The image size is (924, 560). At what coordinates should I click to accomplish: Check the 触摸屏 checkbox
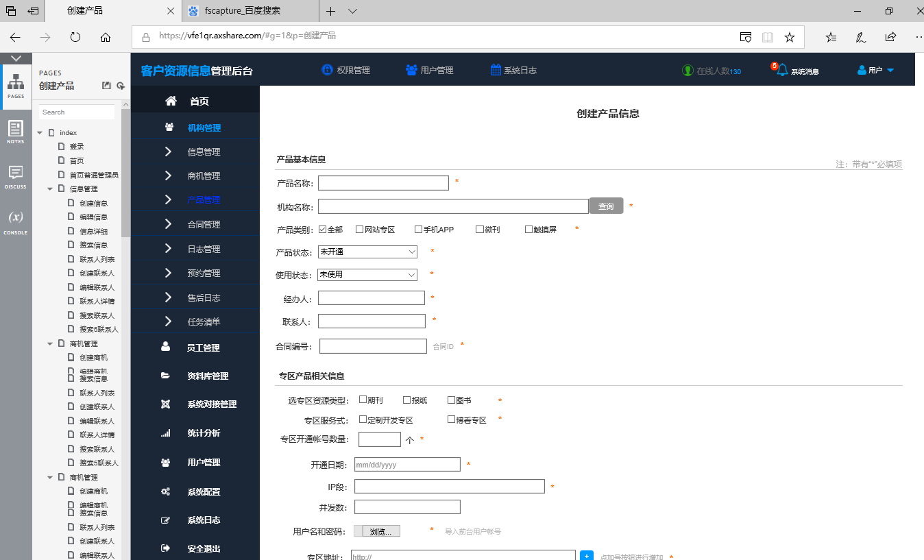(528, 230)
